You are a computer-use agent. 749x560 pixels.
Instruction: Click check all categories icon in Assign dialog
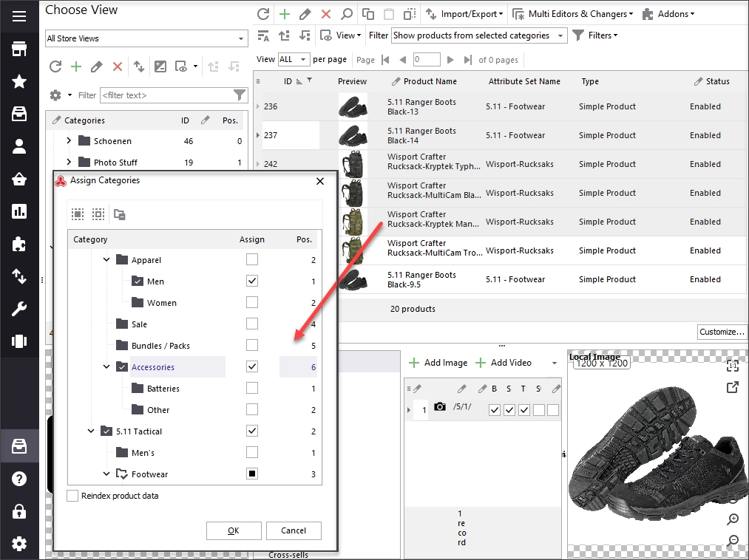78,214
